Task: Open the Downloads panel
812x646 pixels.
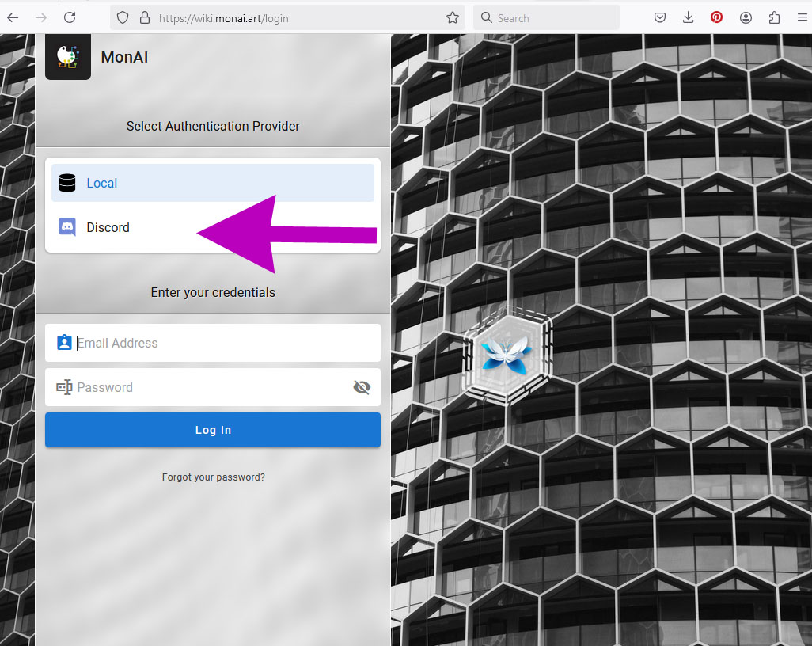Action: (689, 17)
